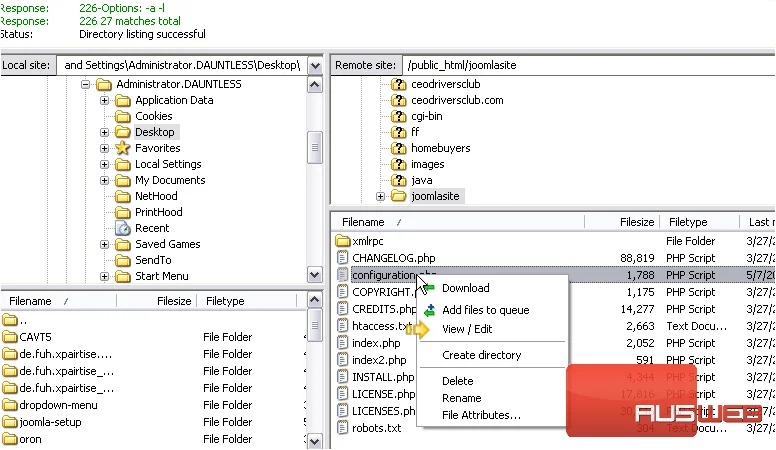The image size is (776, 450).
Task: Select the My Documents tree item
Action: pos(170,180)
